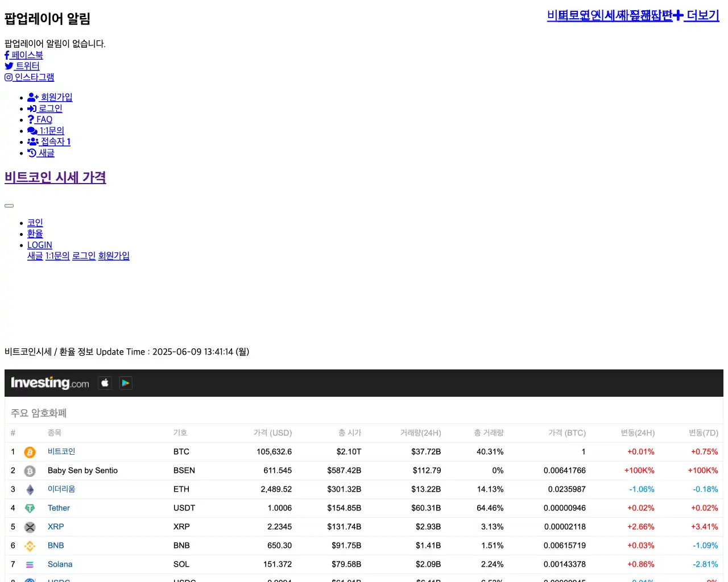
Task: Click the Solana 7D change -2.81%
Action: (x=705, y=564)
